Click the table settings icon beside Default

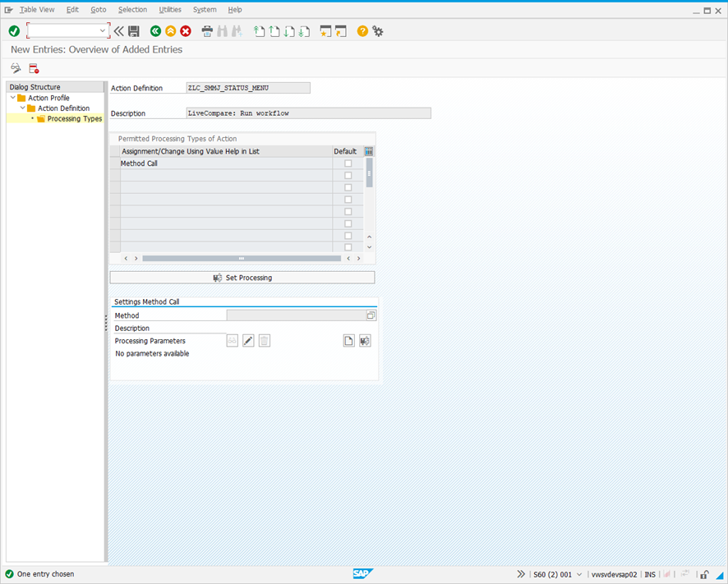click(369, 151)
